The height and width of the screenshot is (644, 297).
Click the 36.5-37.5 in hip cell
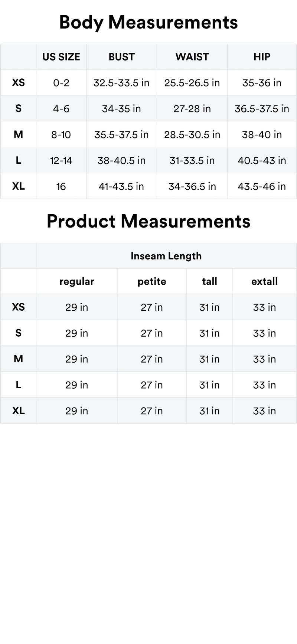(262, 109)
